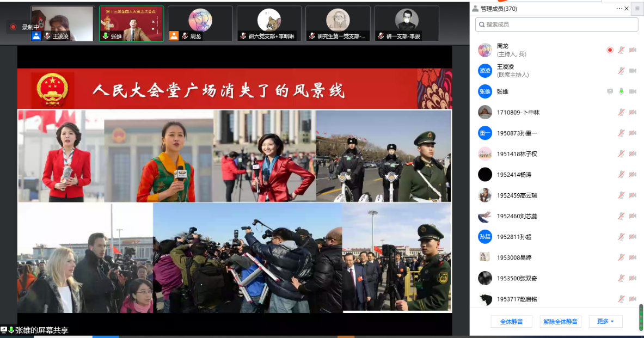Click the 录制中 recording status icon
Screen dimensions: 644x338
(14, 27)
